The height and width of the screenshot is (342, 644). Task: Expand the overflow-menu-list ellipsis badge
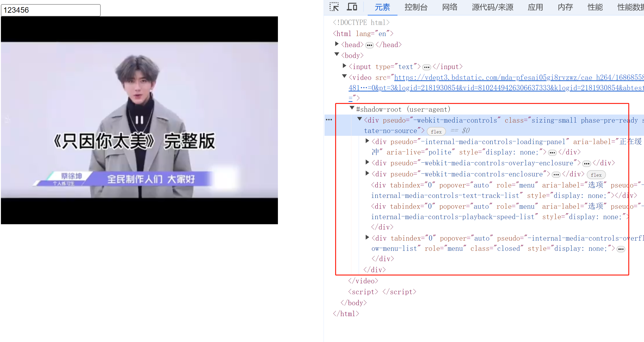621,249
